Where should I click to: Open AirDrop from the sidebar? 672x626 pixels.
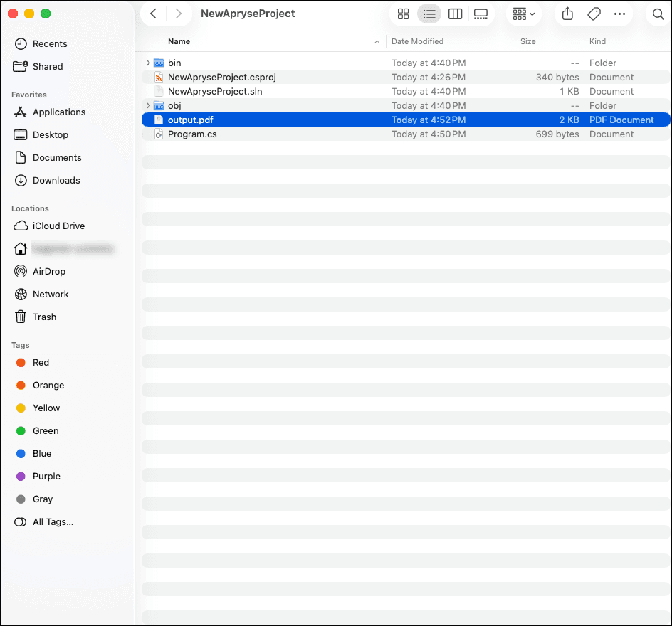(50, 272)
